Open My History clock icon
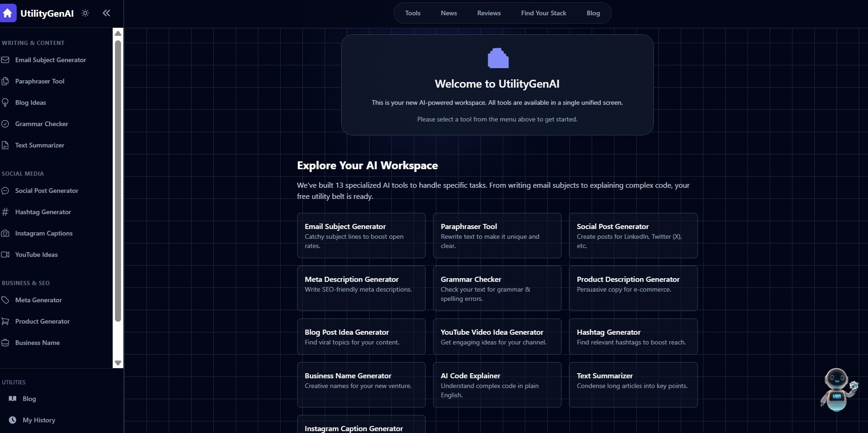868x433 pixels. (13, 420)
